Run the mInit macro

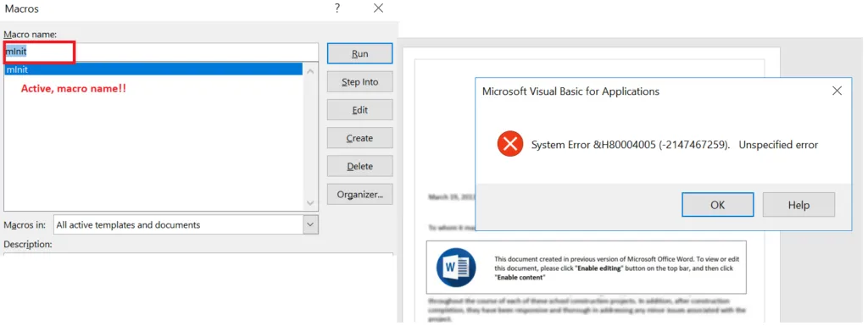(x=359, y=53)
